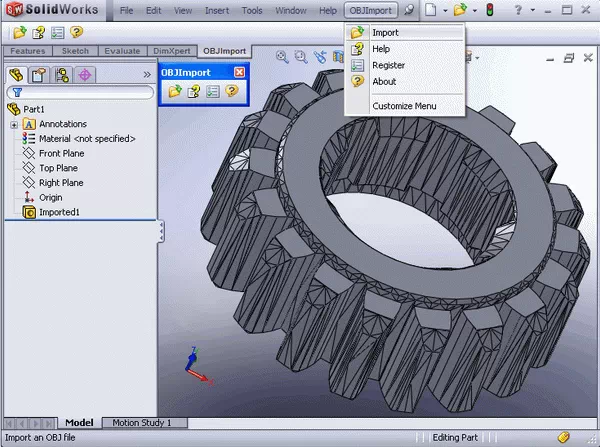This screenshot has width=600, height=447.
Task: Expand the panel tabs double-chevron
Action: coord(148,74)
